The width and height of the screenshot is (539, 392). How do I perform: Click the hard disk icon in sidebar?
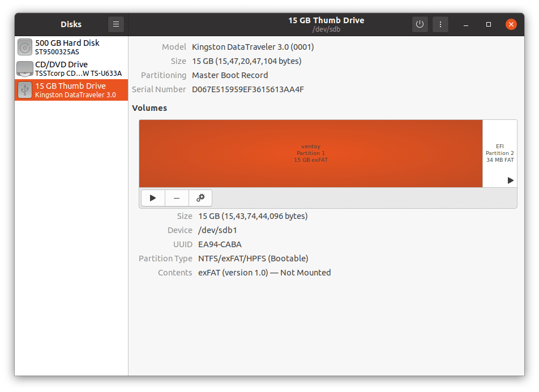coord(24,47)
